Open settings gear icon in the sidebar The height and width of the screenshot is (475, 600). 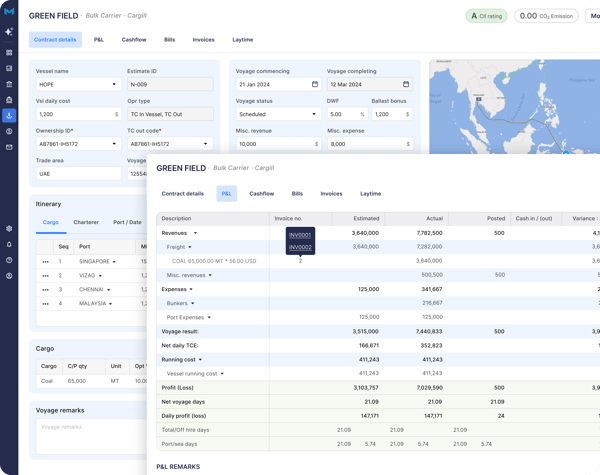tap(9, 229)
